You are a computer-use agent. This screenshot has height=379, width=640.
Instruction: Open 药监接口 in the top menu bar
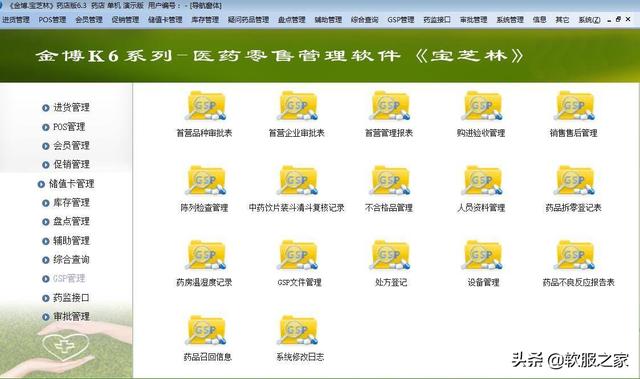coord(437,20)
